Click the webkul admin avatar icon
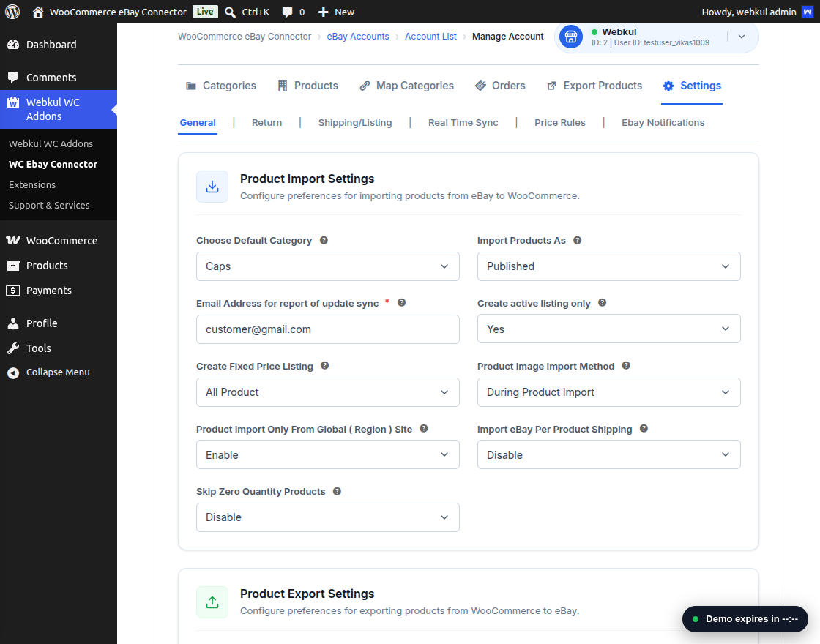This screenshot has width=820, height=644. (x=808, y=12)
